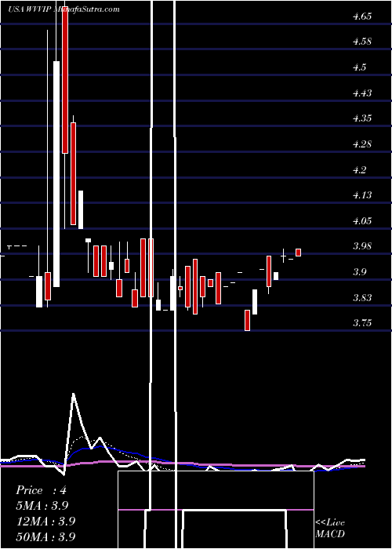Click the 4.28 price axis label
The image size is (392, 549).
click(x=362, y=144)
